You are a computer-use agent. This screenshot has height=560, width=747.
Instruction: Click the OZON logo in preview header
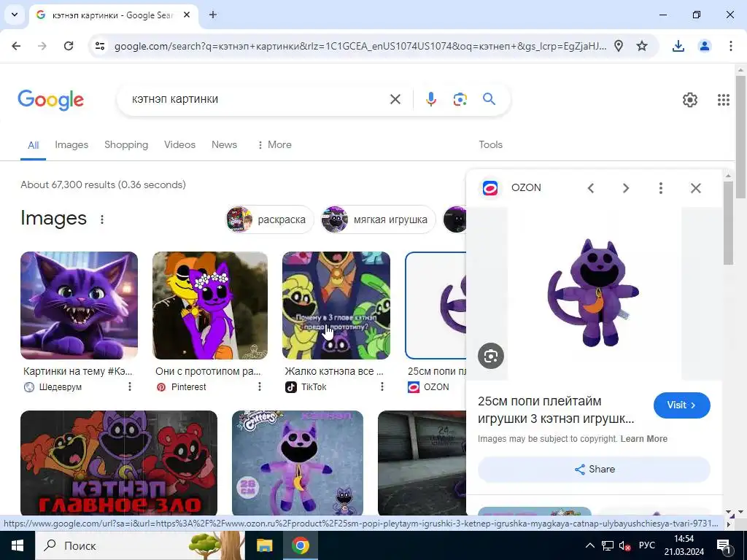click(490, 188)
